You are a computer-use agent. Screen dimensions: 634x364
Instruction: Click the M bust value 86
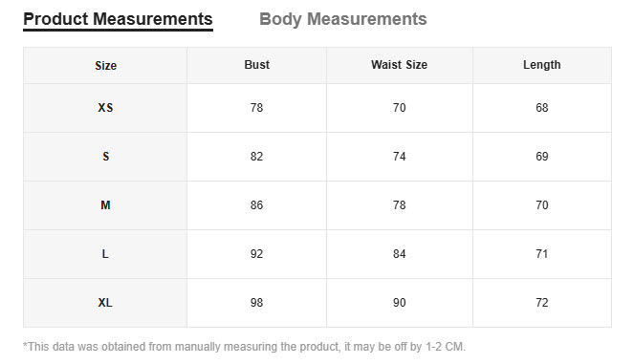256,205
